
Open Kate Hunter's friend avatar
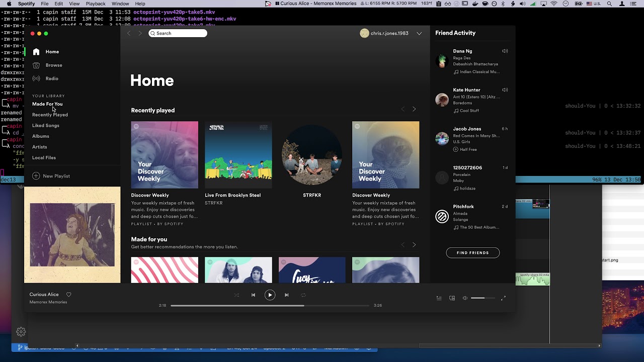tap(442, 100)
